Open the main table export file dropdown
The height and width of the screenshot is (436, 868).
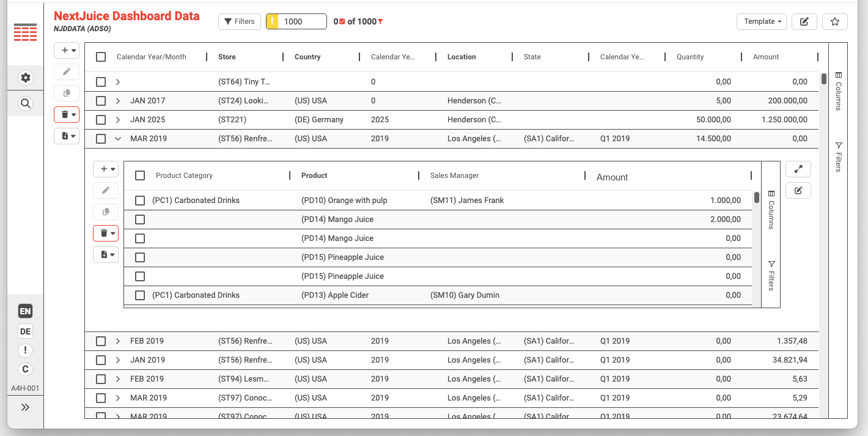(67, 136)
